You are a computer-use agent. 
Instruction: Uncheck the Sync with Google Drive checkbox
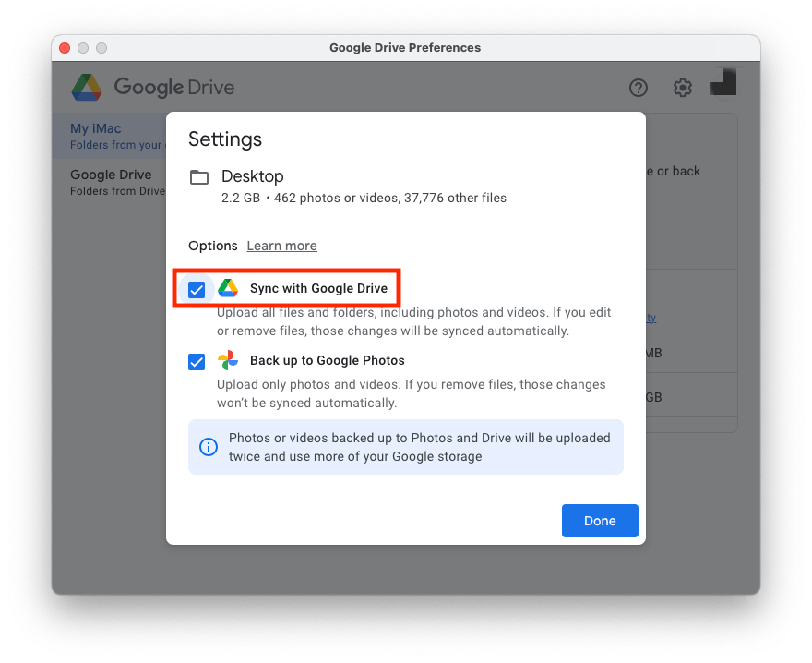click(x=197, y=290)
